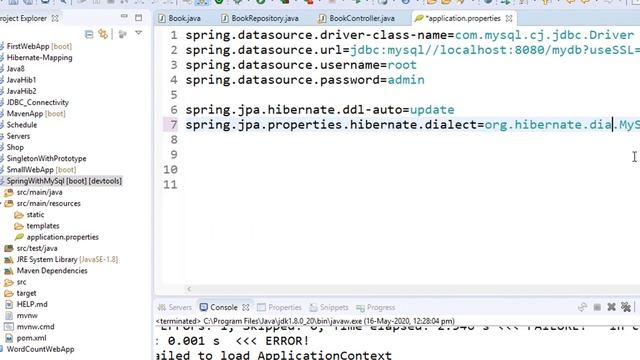Open Project Explorer view menu arrow
Screen dimensions: 640x360
click(138, 33)
